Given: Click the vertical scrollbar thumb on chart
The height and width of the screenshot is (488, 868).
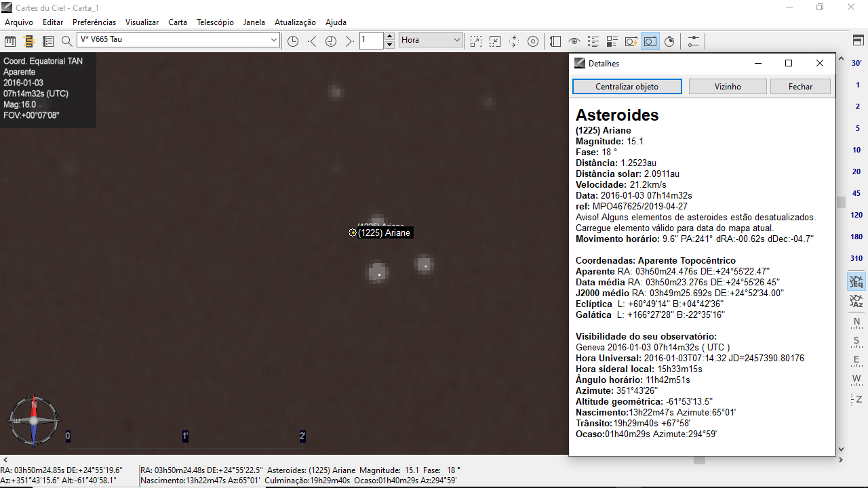Looking at the screenshot, I should (x=841, y=202).
